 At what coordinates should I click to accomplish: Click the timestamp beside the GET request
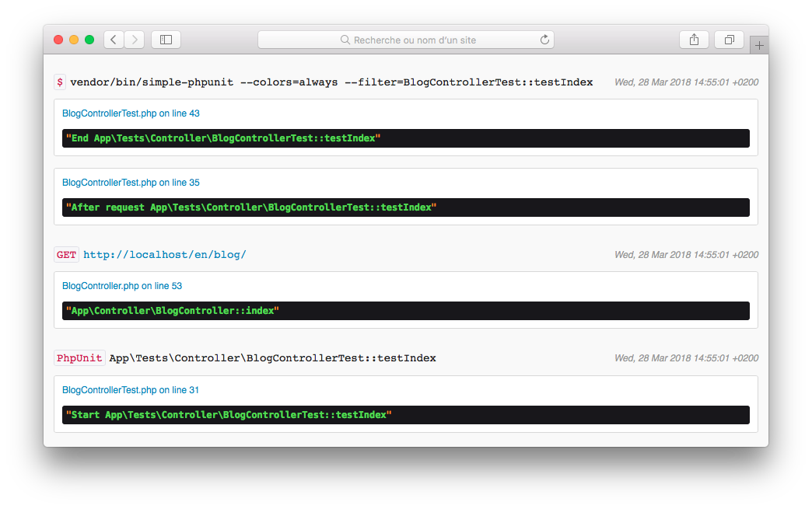click(x=686, y=255)
